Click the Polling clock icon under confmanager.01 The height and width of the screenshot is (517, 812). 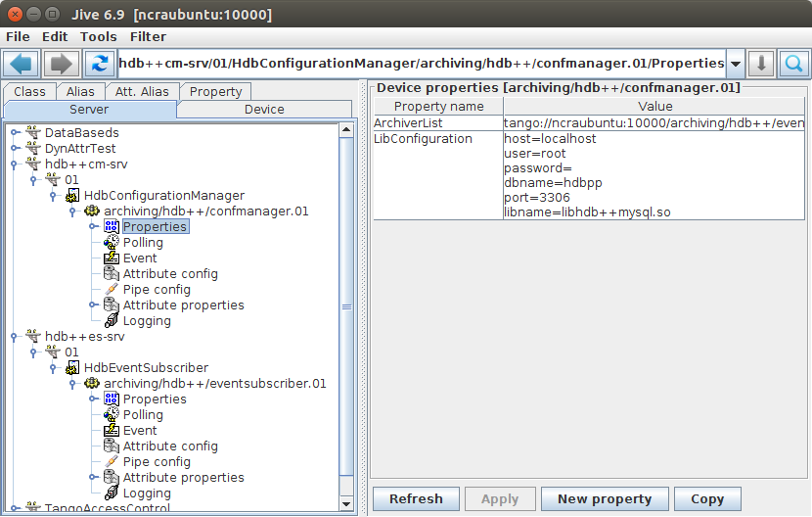(112, 242)
